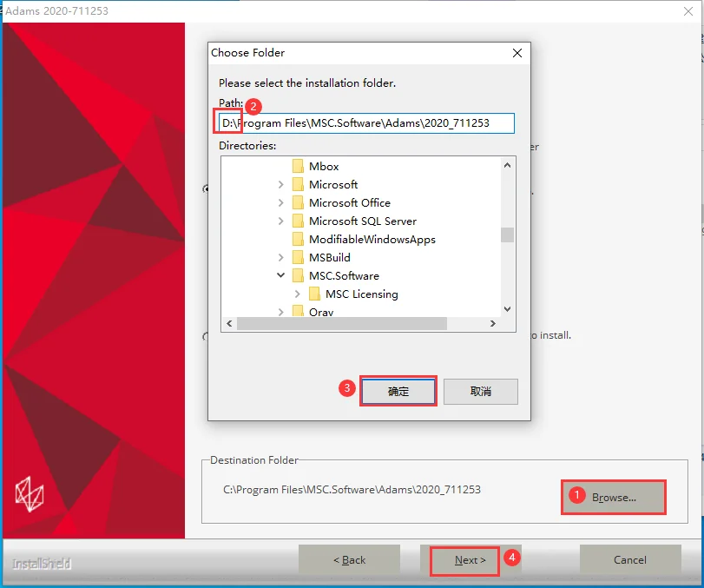Screen dimensions: 704x588
Task: Click the Microsoft Office folder icon
Action: pyautogui.click(x=298, y=202)
